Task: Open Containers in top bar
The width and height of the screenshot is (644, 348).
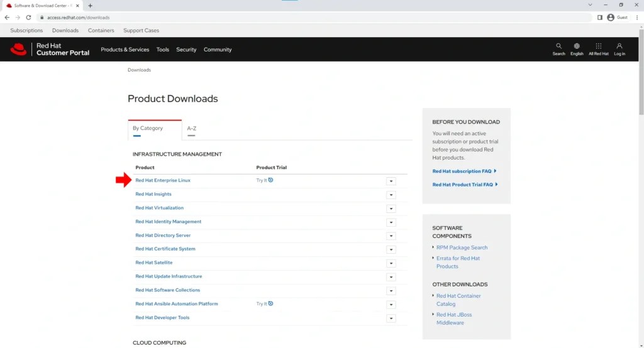Action: pyautogui.click(x=101, y=30)
